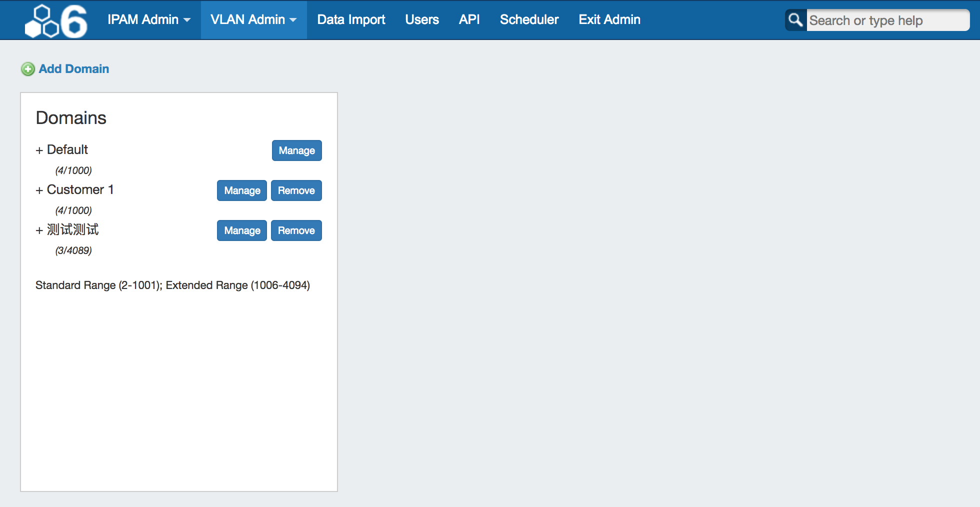Click the 6connect logo icon
980x507 pixels.
tap(56, 21)
